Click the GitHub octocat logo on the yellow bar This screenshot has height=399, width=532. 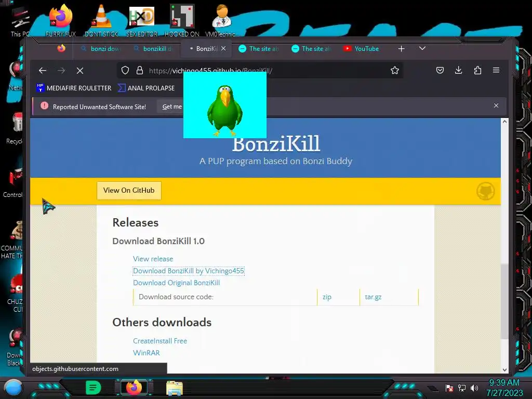click(x=486, y=191)
